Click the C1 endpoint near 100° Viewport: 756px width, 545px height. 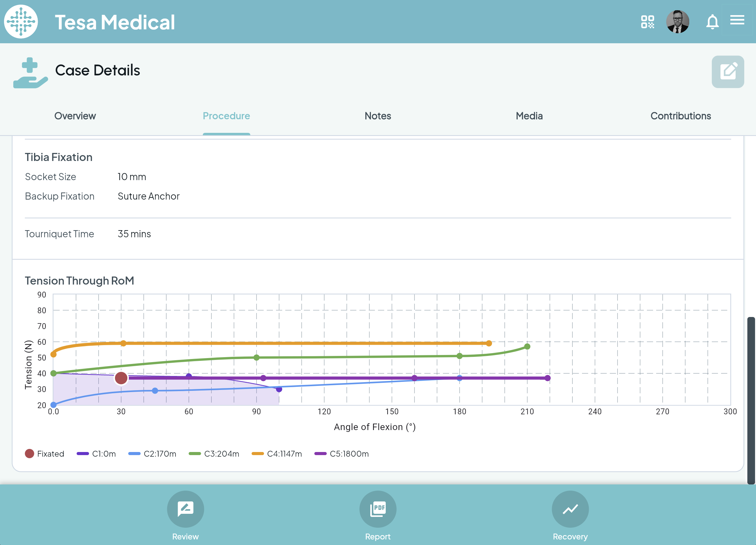tap(279, 389)
